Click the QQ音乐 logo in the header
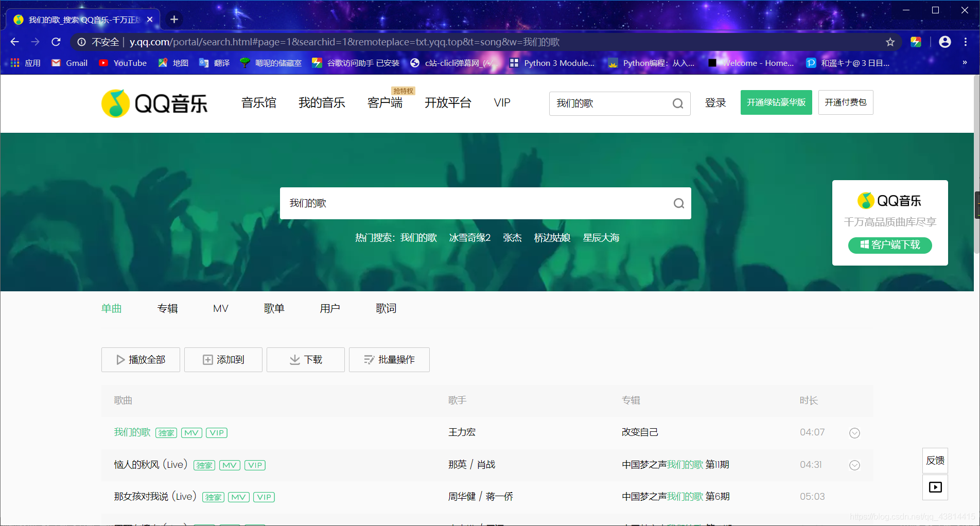The width and height of the screenshot is (980, 526). (154, 103)
